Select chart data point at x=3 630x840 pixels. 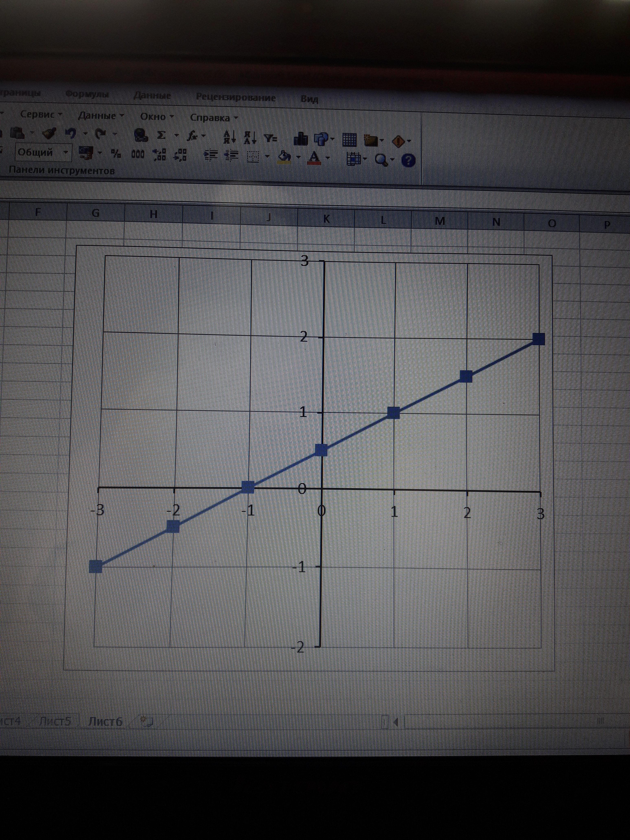(539, 339)
